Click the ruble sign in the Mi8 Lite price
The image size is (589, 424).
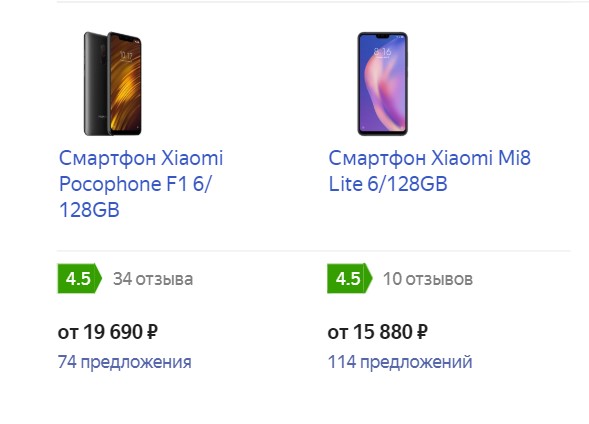click(x=422, y=332)
